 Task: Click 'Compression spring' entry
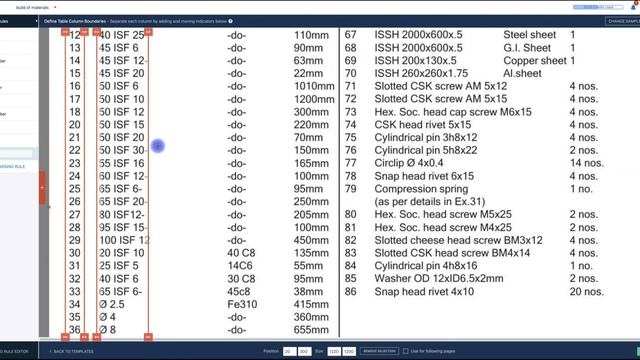pos(421,189)
